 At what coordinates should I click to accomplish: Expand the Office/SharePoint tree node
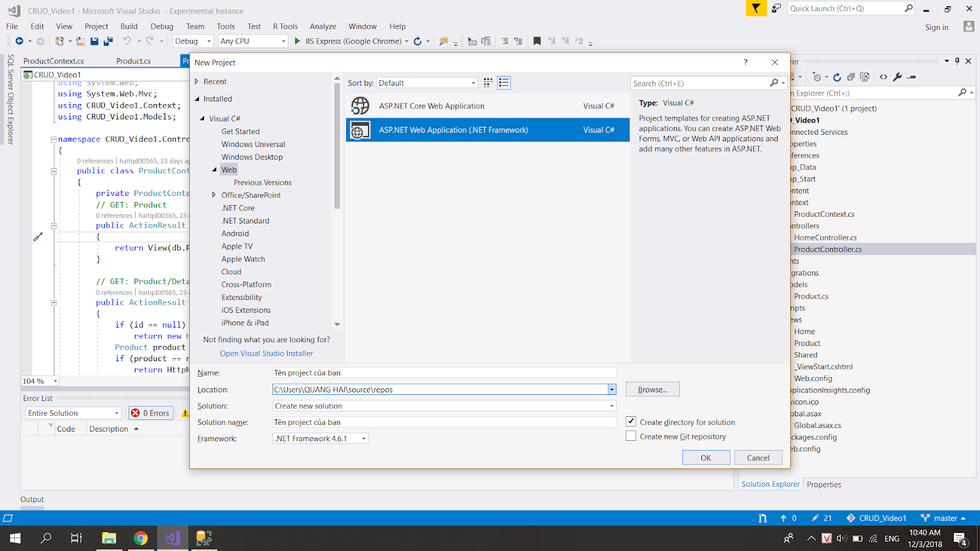pyautogui.click(x=213, y=195)
